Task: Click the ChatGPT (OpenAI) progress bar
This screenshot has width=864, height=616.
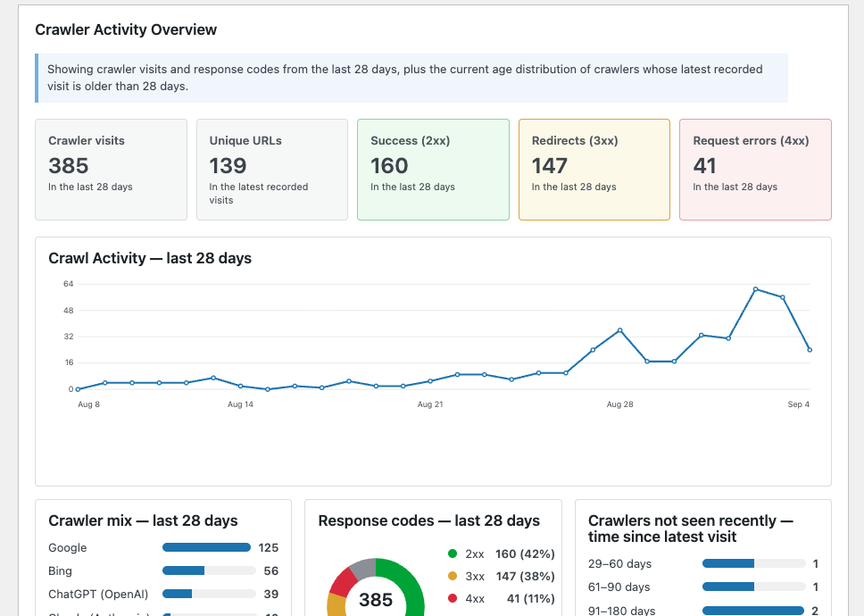Action: coord(210,594)
